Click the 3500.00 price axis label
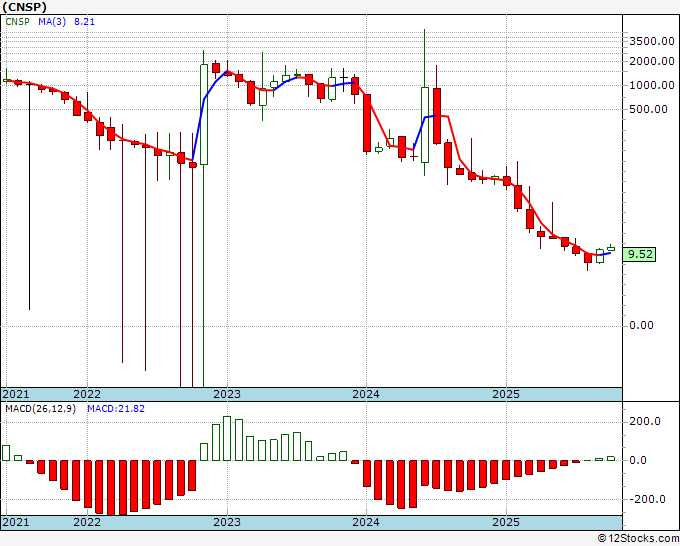 (652, 41)
